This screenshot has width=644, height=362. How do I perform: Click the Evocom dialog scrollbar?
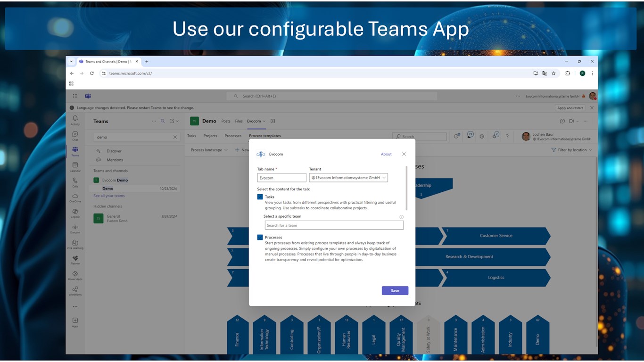point(406,188)
